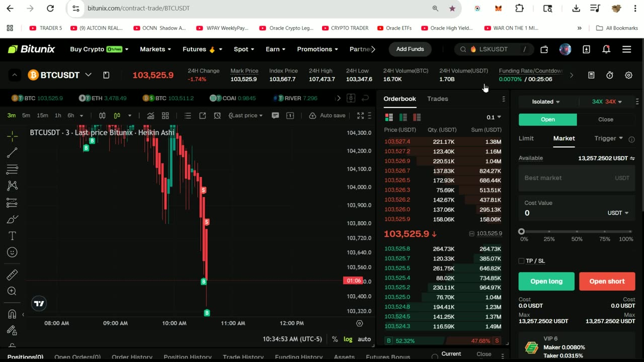This screenshot has width=644, height=362.
Task: Open the emoji sticker tool
Action: point(12,252)
